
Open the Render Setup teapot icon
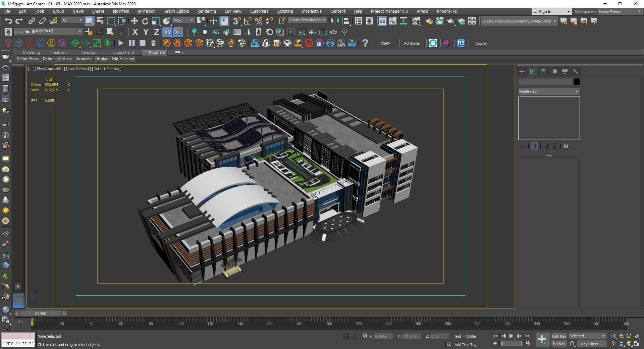(429, 21)
